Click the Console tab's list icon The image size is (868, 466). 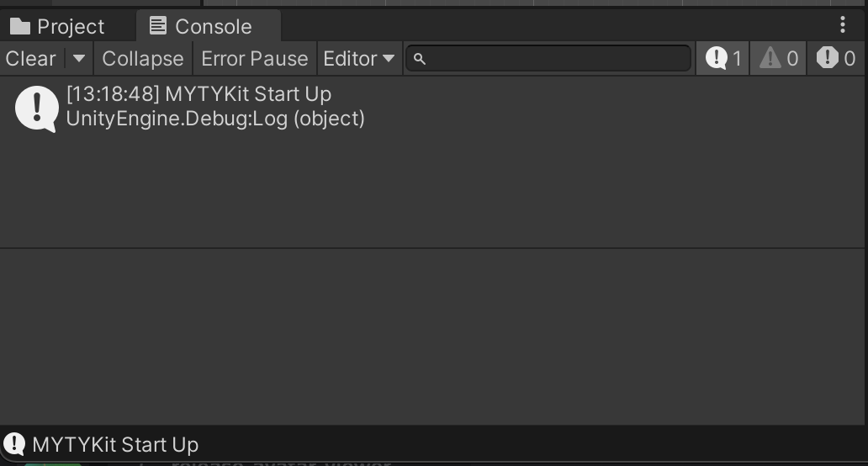[158, 26]
